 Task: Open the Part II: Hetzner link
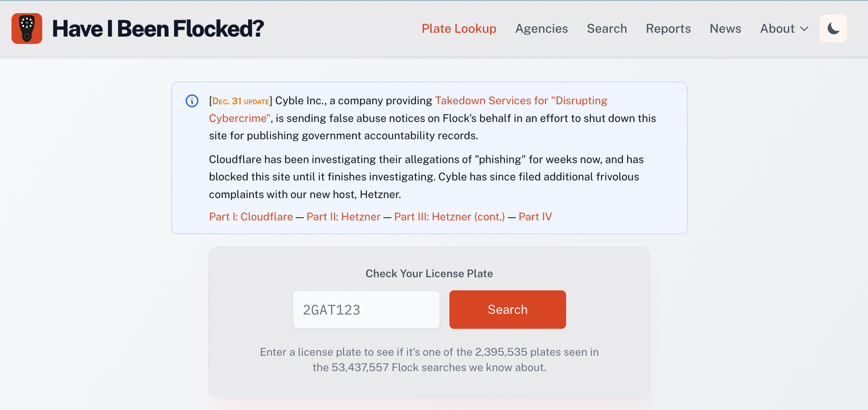[x=343, y=217]
